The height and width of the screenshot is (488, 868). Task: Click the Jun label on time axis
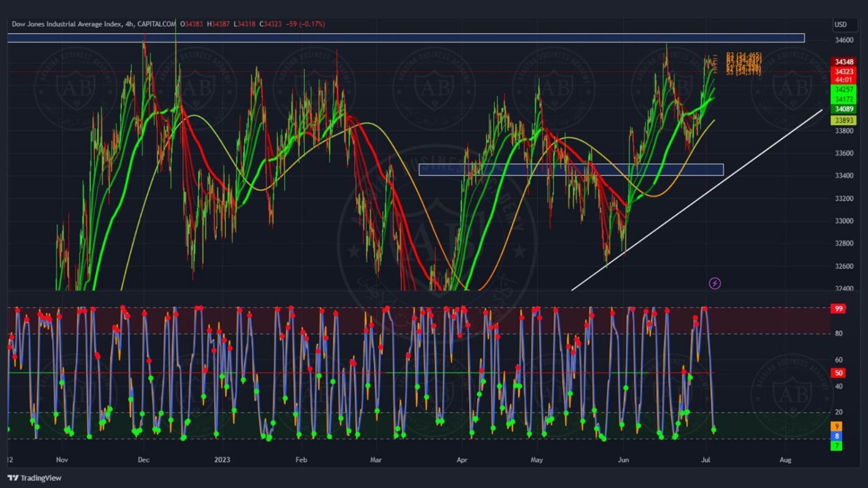pos(623,460)
